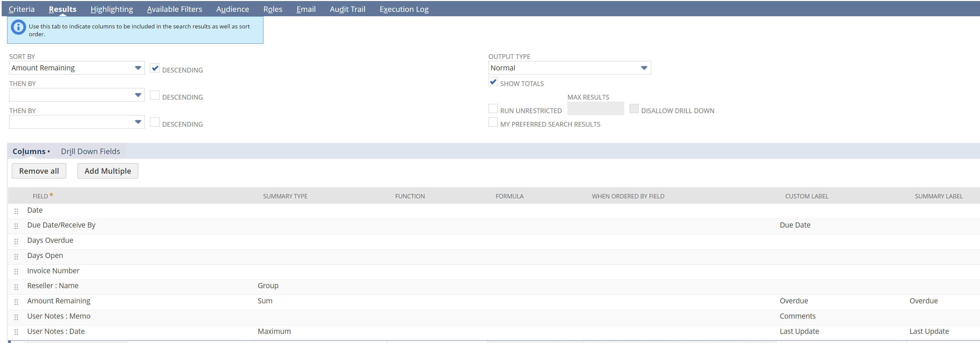Select the Reseller : Name field
The height and width of the screenshot is (343, 980).
(x=53, y=286)
